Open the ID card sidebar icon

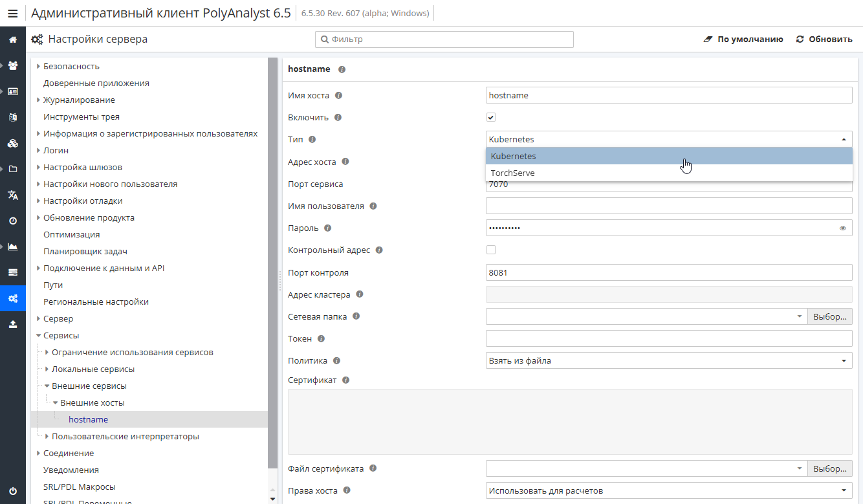coord(13,91)
